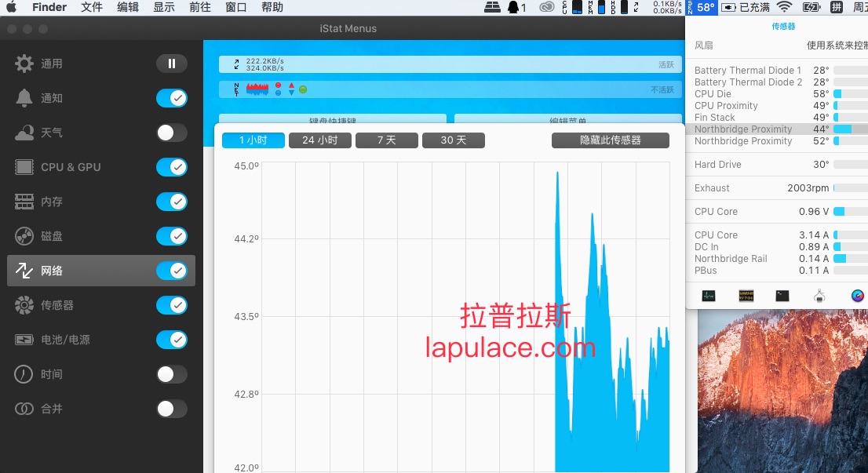Select the 24 小时 graph range

[320, 140]
